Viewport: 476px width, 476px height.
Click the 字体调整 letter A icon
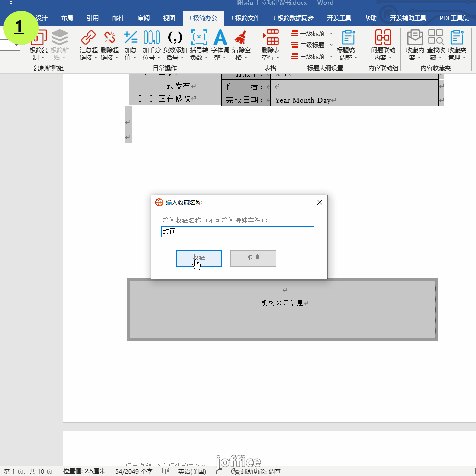pyautogui.click(x=220, y=38)
